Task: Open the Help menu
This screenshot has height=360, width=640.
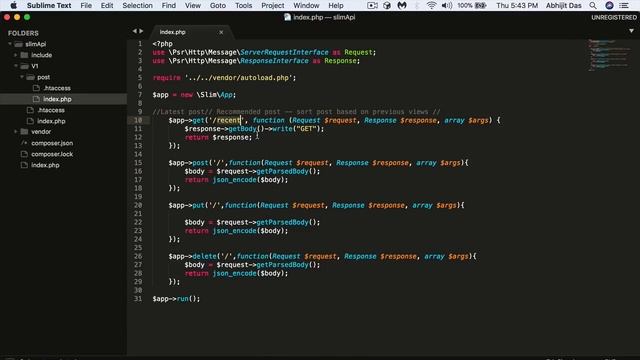Action: click(x=336, y=5)
